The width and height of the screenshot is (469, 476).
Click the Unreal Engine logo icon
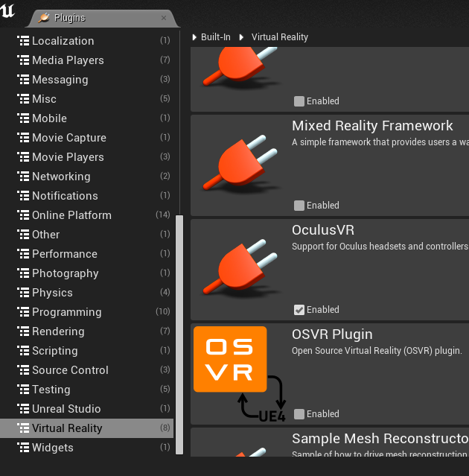tap(7, 10)
